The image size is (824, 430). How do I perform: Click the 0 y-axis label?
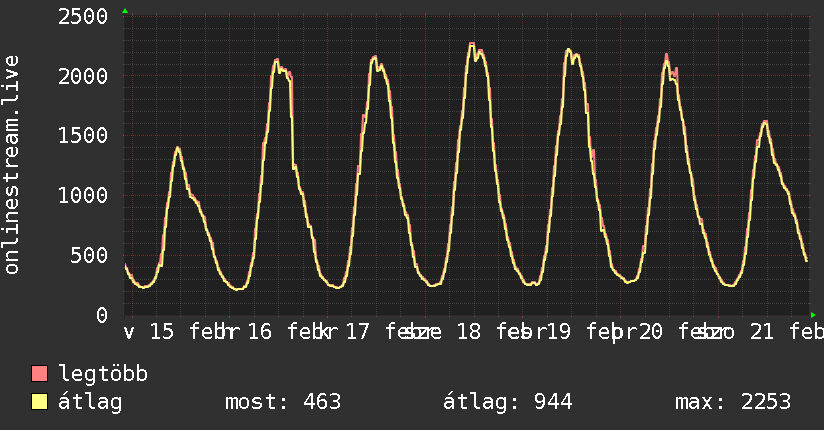point(102,315)
